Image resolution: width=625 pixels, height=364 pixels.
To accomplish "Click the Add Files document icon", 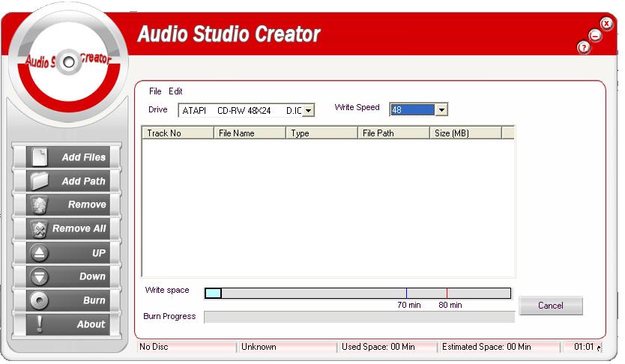I will [40, 157].
